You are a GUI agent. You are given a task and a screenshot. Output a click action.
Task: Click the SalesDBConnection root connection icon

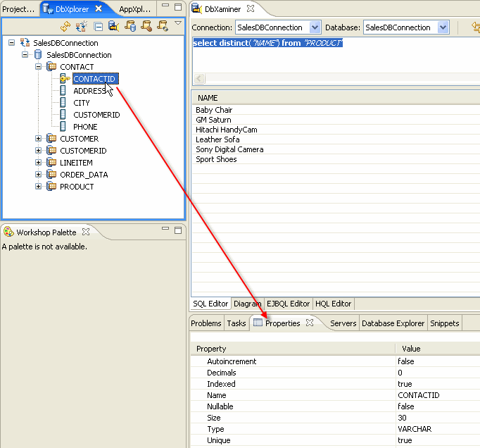tap(25, 42)
